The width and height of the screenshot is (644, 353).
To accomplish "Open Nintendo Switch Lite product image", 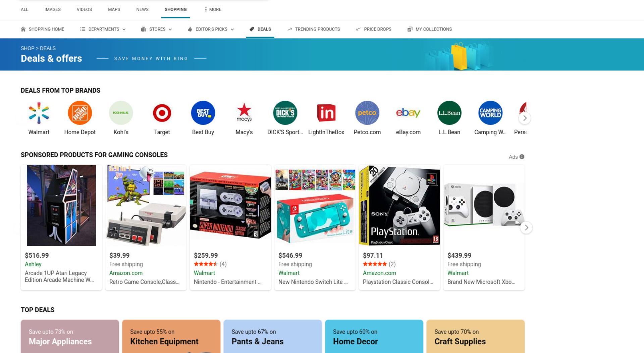I will (315, 205).
